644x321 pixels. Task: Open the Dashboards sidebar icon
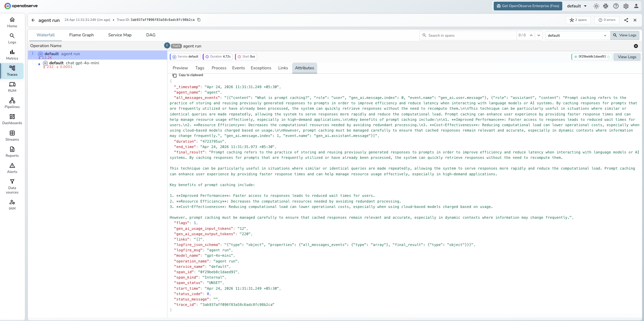click(12, 119)
